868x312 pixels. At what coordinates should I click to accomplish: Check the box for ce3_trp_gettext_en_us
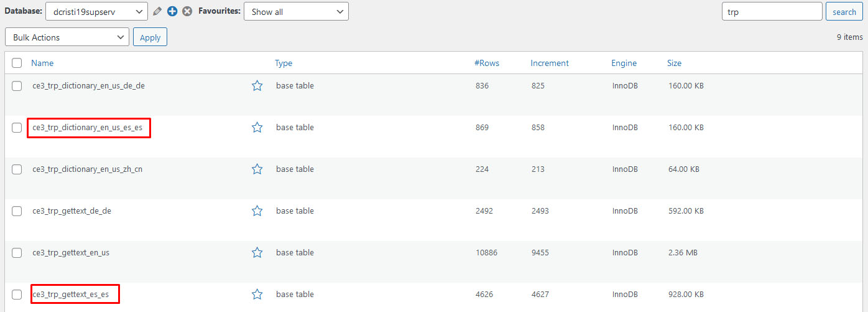17,253
